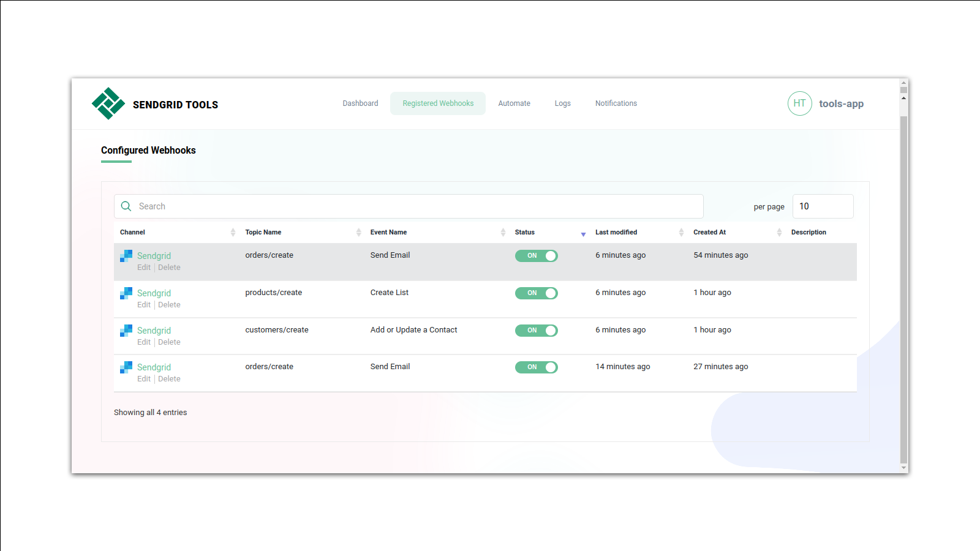Disable the products/create Create List webhook
The height and width of the screenshot is (551, 980).
coord(536,293)
